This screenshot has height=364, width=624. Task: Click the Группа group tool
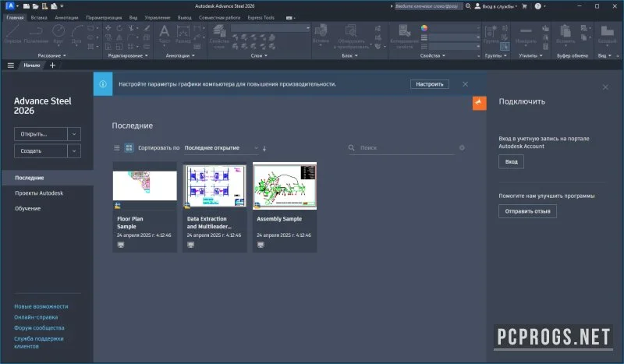click(491, 34)
